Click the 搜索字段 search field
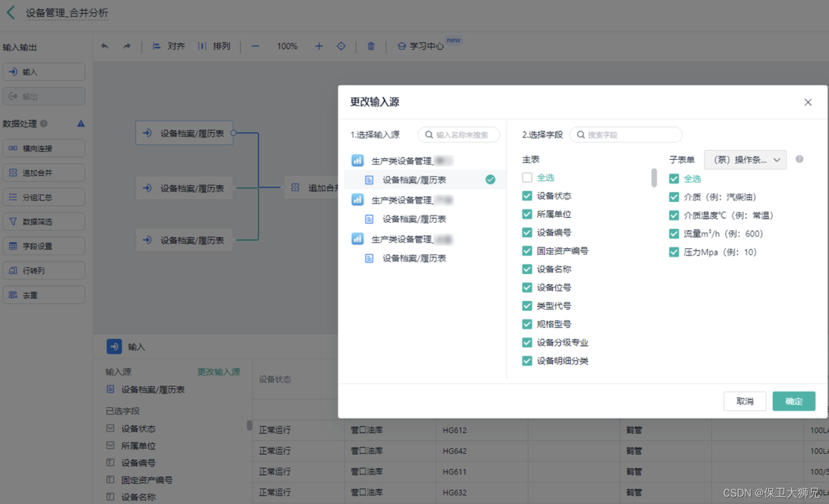The height and width of the screenshot is (504, 829). (x=626, y=134)
